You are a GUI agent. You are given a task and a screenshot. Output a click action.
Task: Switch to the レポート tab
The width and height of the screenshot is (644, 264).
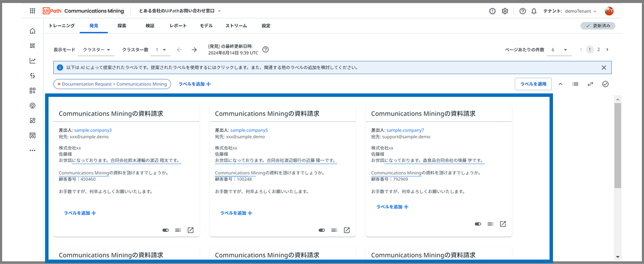pos(178,26)
